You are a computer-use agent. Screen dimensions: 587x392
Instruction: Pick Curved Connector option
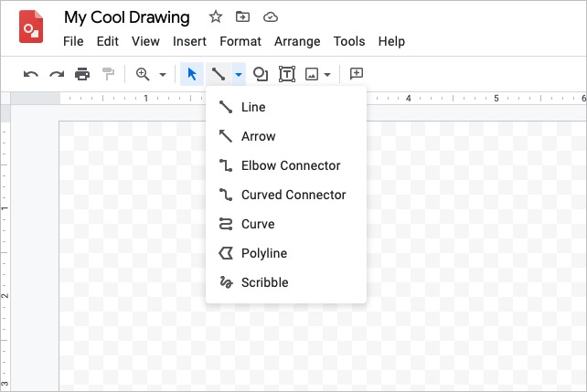point(286,195)
